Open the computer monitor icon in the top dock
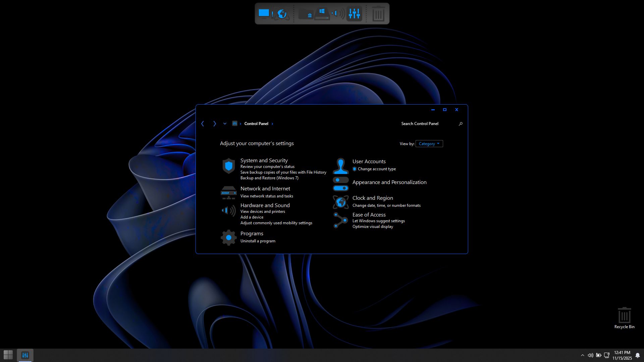This screenshot has width=644, height=362. (x=264, y=13)
